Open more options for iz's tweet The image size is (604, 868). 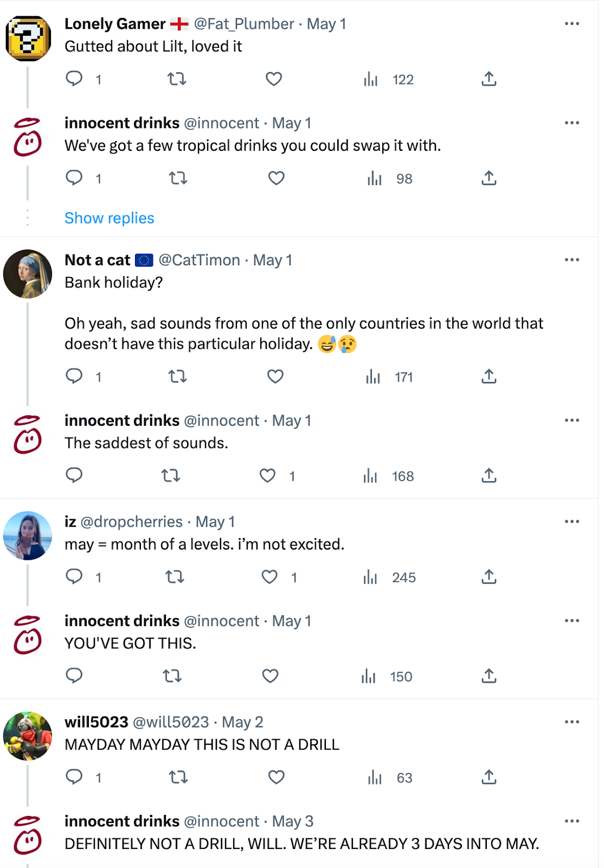571,522
